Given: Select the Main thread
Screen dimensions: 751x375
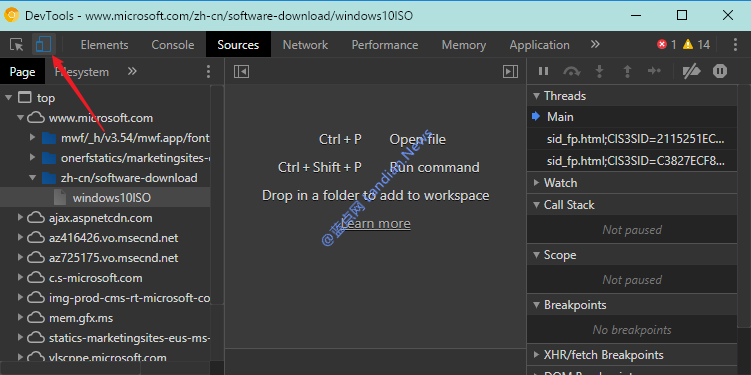Looking at the screenshot, I should (x=632, y=117).
